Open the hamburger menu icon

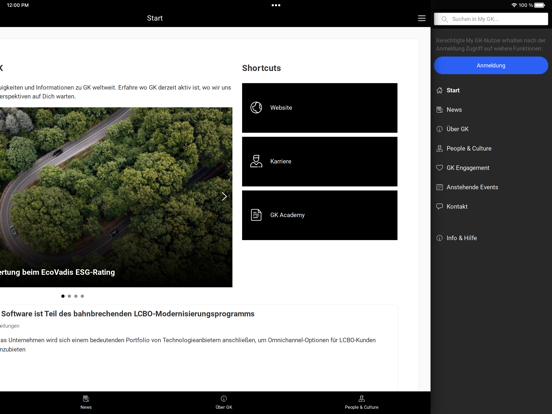coord(421,18)
